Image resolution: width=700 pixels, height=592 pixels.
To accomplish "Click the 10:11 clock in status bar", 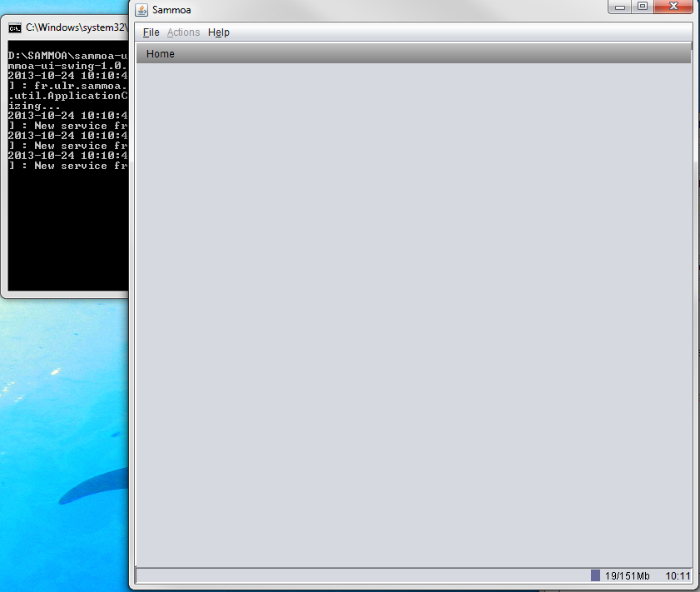I will [x=678, y=575].
